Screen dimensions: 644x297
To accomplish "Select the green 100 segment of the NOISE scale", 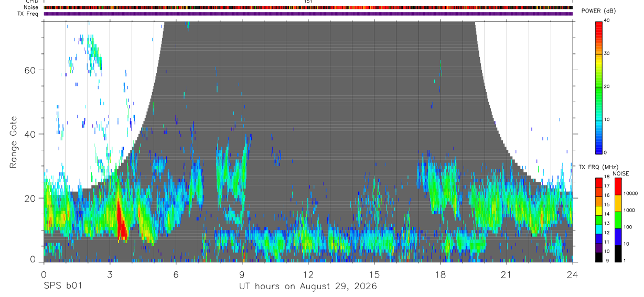I will pyautogui.click(x=618, y=220).
